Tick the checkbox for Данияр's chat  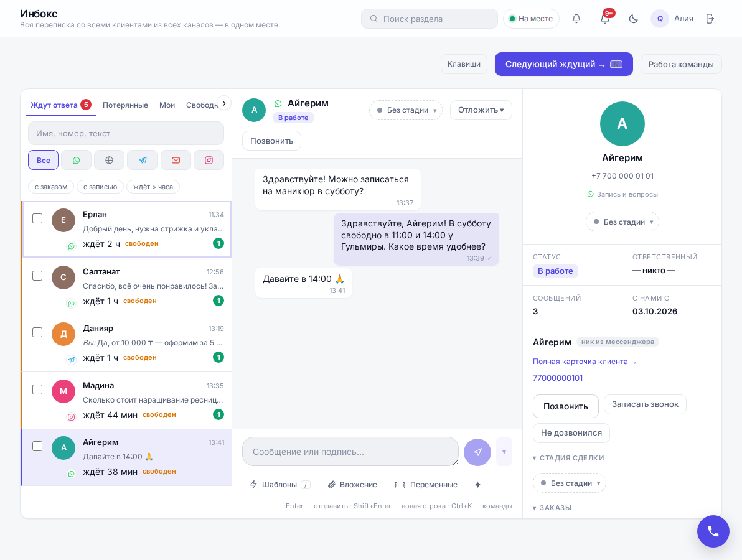tap(37, 332)
